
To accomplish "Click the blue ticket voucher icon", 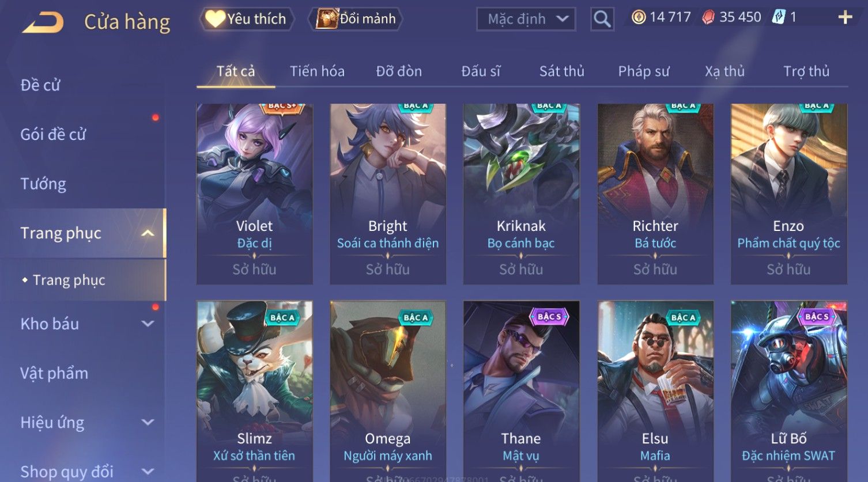I will coord(779,17).
